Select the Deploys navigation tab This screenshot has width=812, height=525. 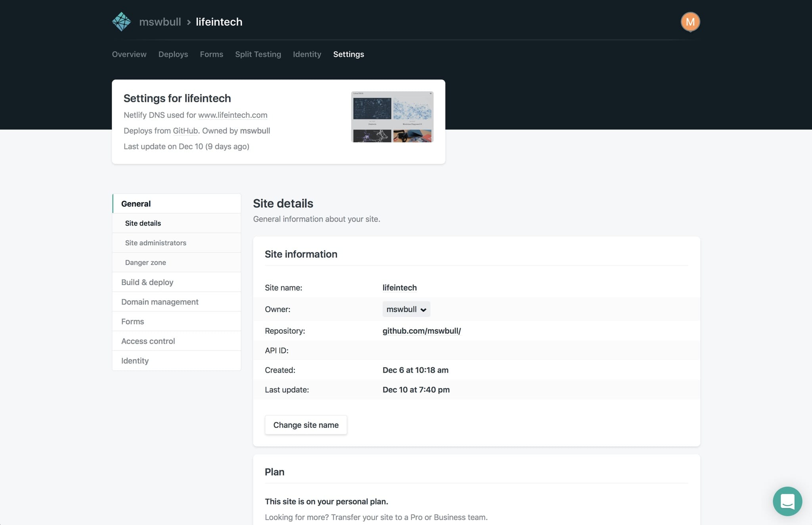coord(173,54)
